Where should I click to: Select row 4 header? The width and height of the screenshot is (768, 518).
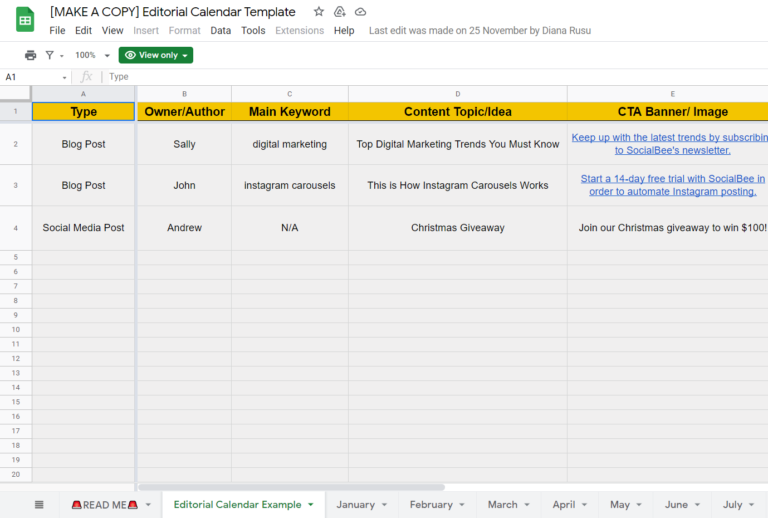click(x=16, y=228)
